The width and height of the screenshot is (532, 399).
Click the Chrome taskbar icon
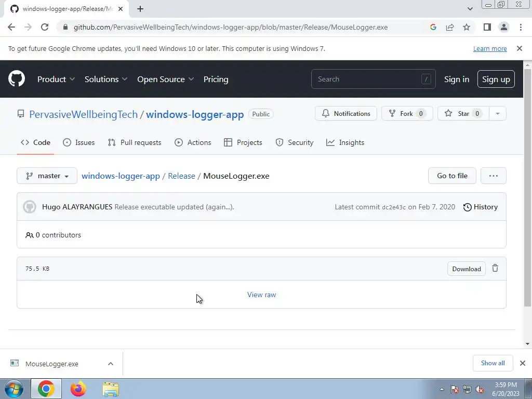click(x=46, y=389)
